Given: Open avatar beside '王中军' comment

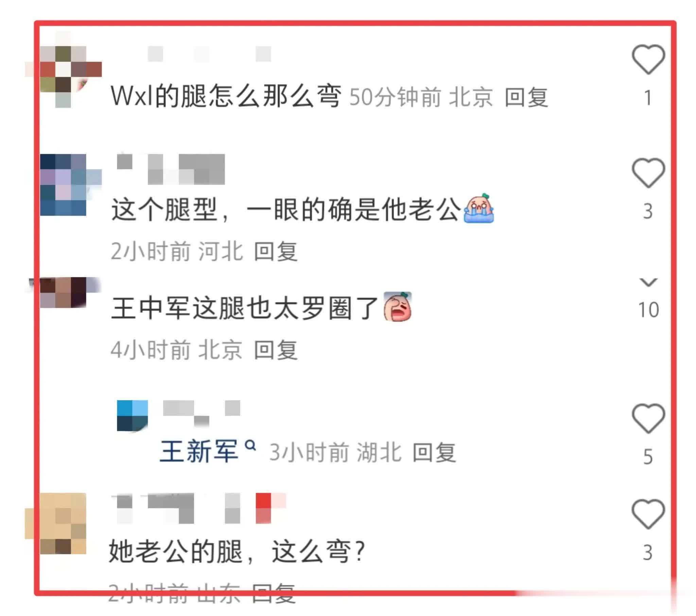Looking at the screenshot, I should click(x=63, y=292).
